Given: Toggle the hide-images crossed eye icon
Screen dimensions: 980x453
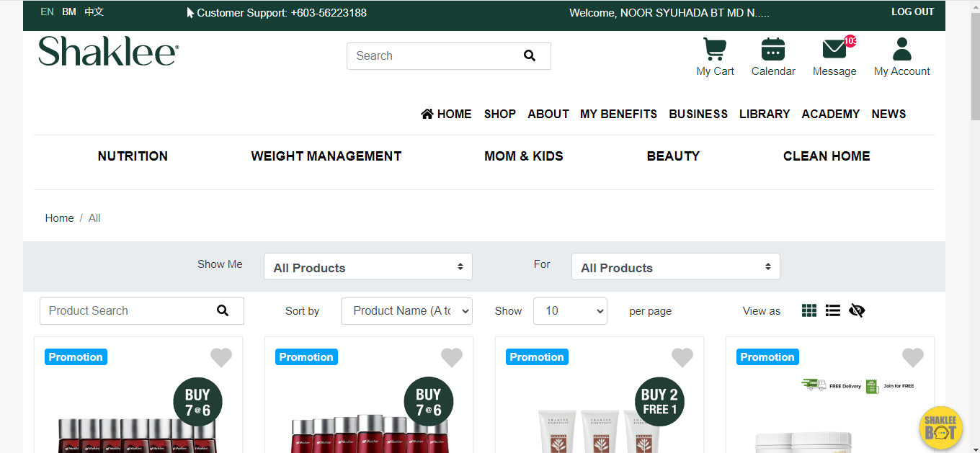Looking at the screenshot, I should pyautogui.click(x=857, y=310).
